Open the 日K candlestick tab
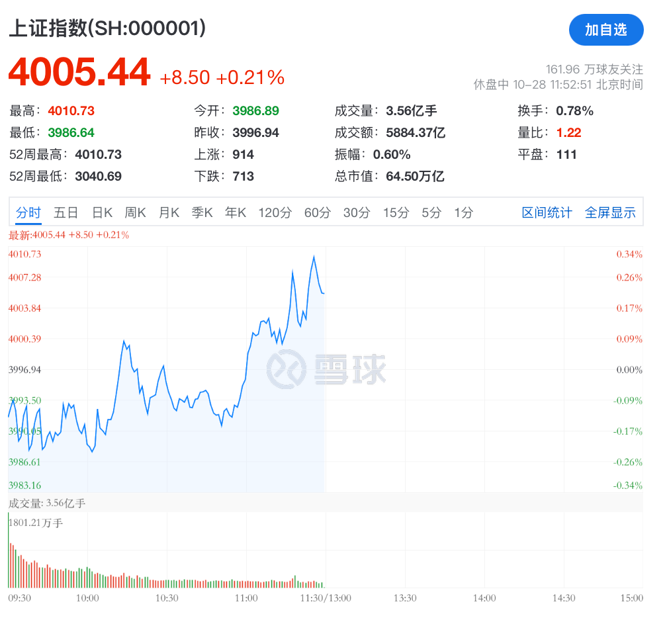The height and width of the screenshot is (618, 667). [102, 212]
